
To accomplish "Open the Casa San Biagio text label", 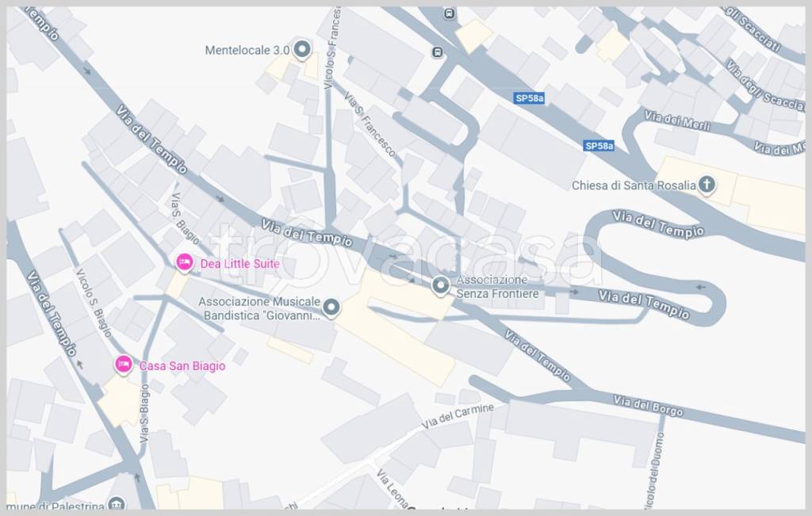I will pos(182,366).
